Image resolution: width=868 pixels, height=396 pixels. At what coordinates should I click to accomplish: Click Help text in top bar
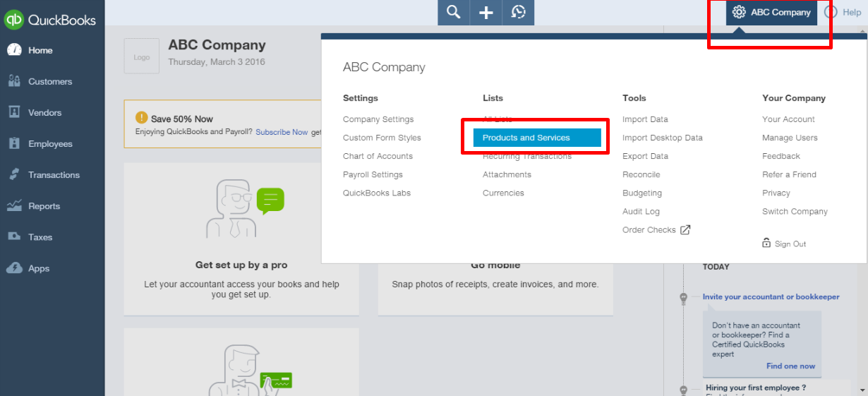click(x=852, y=12)
